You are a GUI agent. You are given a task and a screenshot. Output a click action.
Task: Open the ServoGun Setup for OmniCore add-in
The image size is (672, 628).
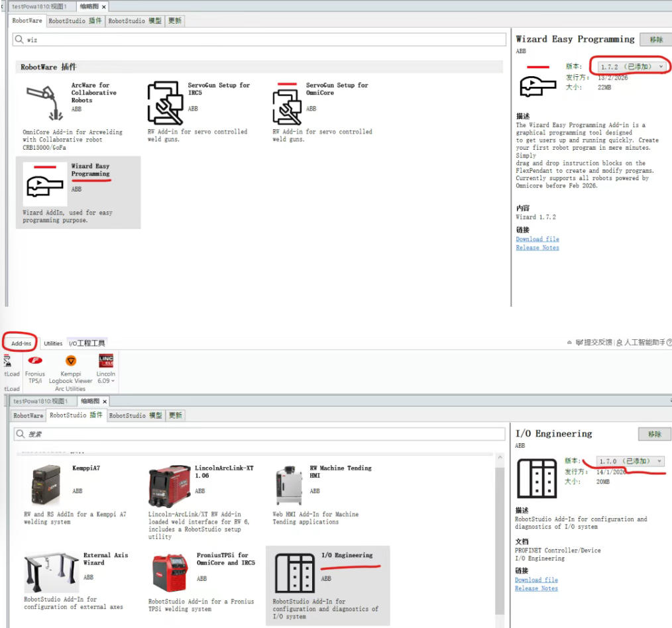(x=288, y=104)
